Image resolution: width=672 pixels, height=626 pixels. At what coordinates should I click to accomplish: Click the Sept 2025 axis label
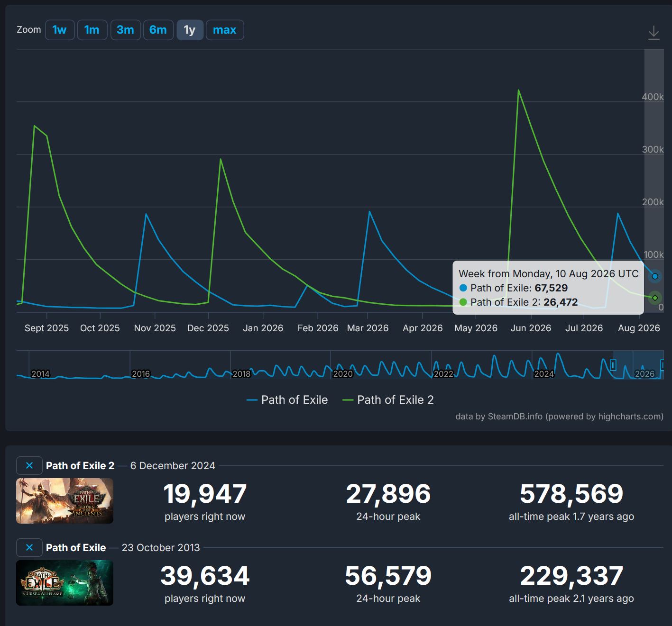pyautogui.click(x=46, y=328)
